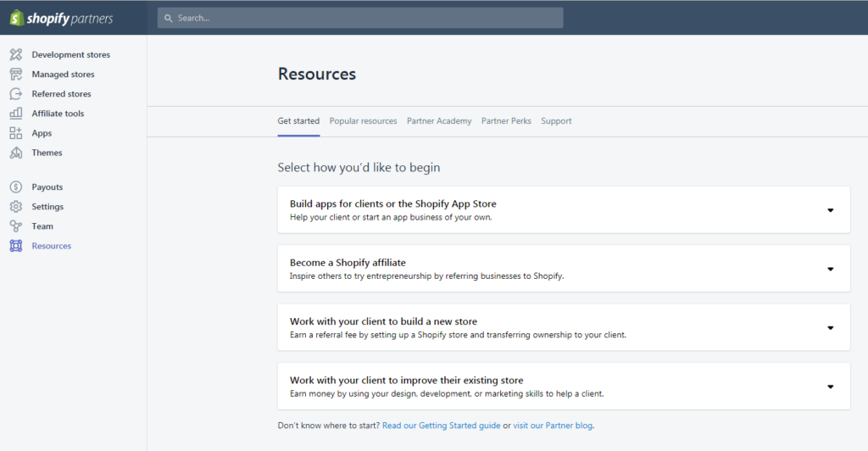Click the Themes brush icon

[x=16, y=153]
